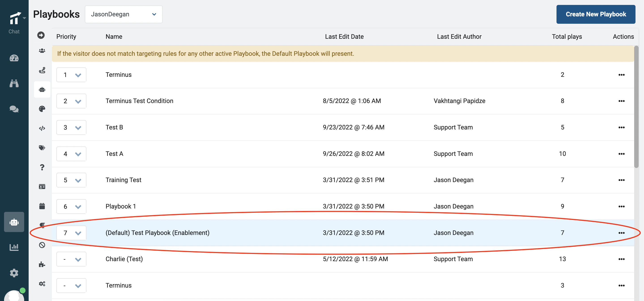Open the puzzle piece integrations icon
The height and width of the screenshot is (301, 644).
click(x=42, y=264)
